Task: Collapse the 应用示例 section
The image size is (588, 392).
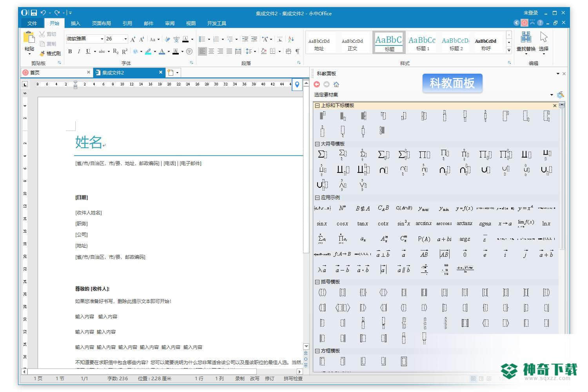Action: (x=317, y=198)
